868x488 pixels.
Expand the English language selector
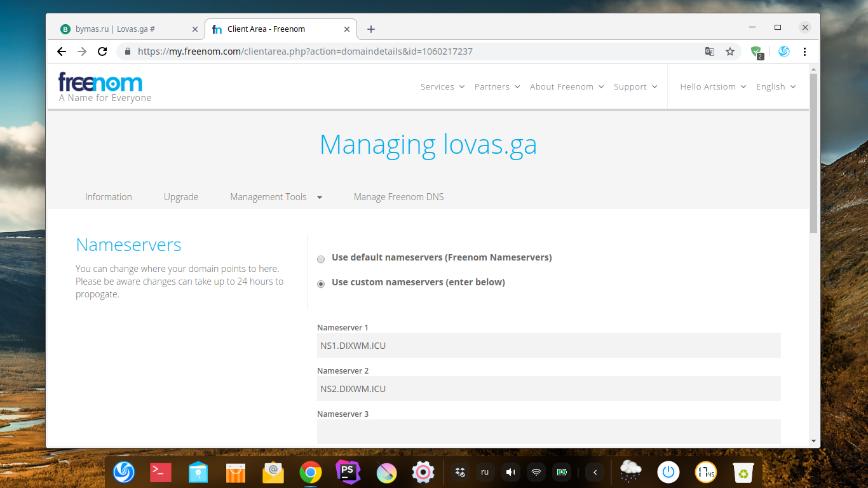pos(775,87)
